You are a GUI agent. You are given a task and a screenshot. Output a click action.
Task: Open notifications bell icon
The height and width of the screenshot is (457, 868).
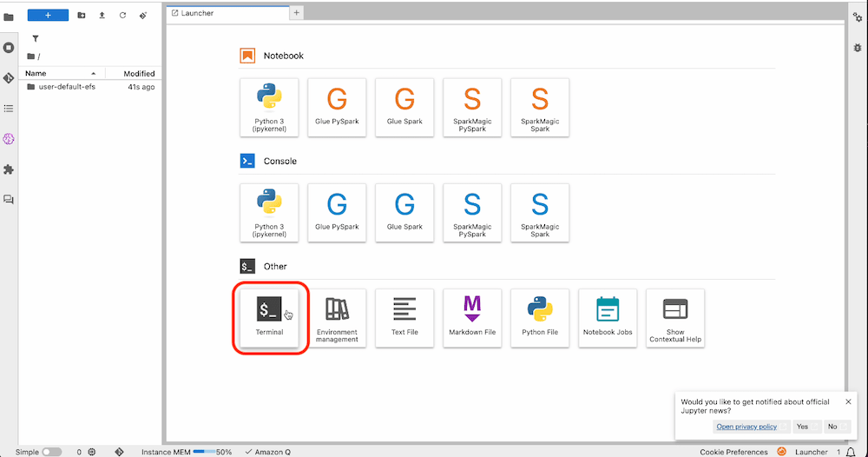pos(851,452)
